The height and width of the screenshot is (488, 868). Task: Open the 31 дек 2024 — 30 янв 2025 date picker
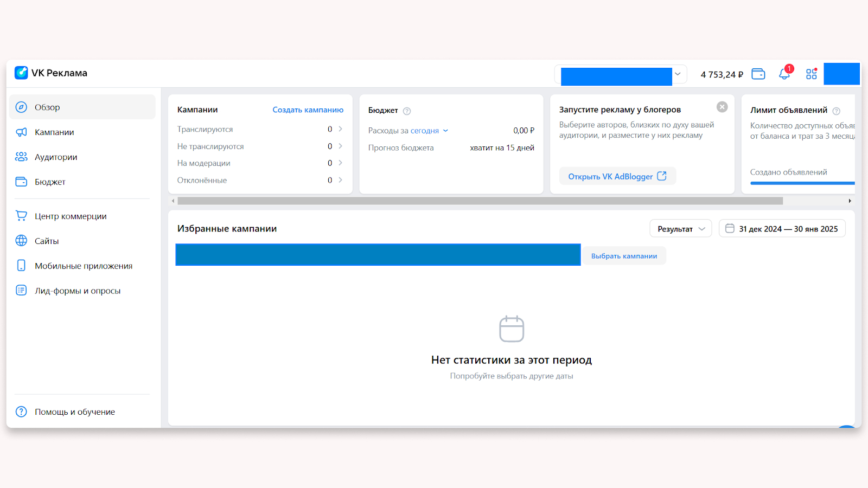(x=782, y=229)
